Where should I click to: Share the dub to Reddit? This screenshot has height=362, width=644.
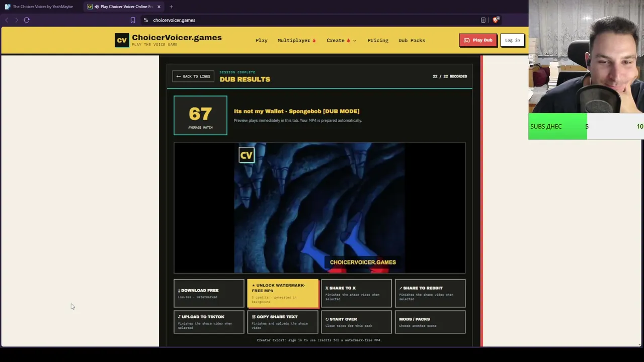coord(430,293)
